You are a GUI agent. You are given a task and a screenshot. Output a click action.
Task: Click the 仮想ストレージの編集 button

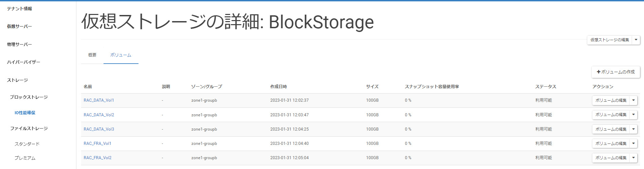[609, 40]
